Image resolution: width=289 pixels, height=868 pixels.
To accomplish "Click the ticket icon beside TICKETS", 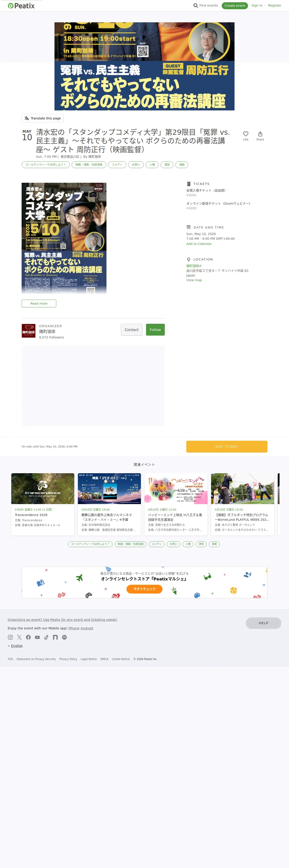I will click(x=188, y=184).
